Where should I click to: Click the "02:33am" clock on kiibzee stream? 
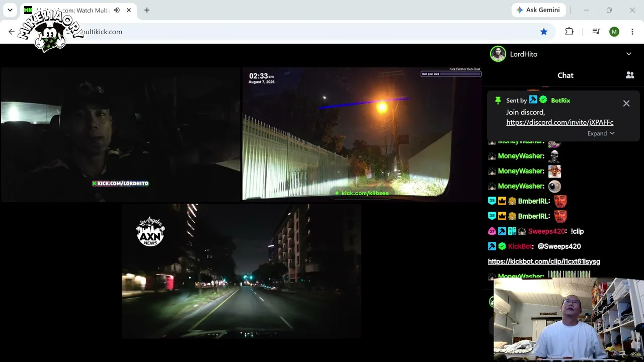262,76
